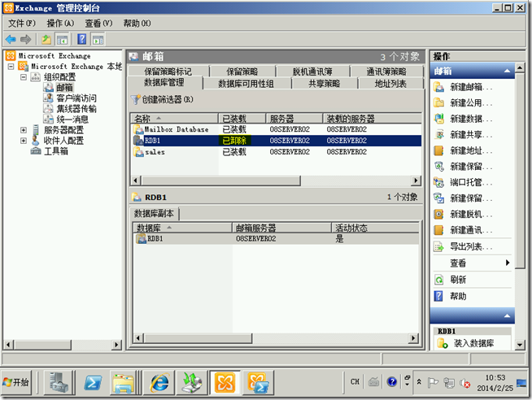Click the second 新建保留 policy icon
This screenshot has width=532, height=400.
coord(438,198)
